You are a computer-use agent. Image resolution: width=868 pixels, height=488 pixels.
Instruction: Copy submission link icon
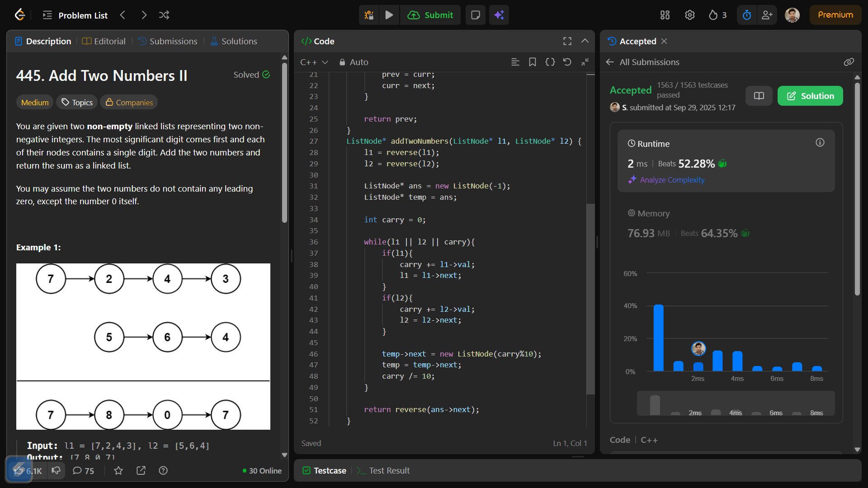pos(849,62)
